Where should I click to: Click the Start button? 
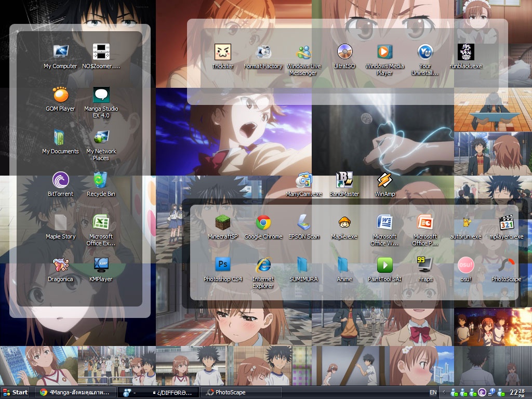16,392
